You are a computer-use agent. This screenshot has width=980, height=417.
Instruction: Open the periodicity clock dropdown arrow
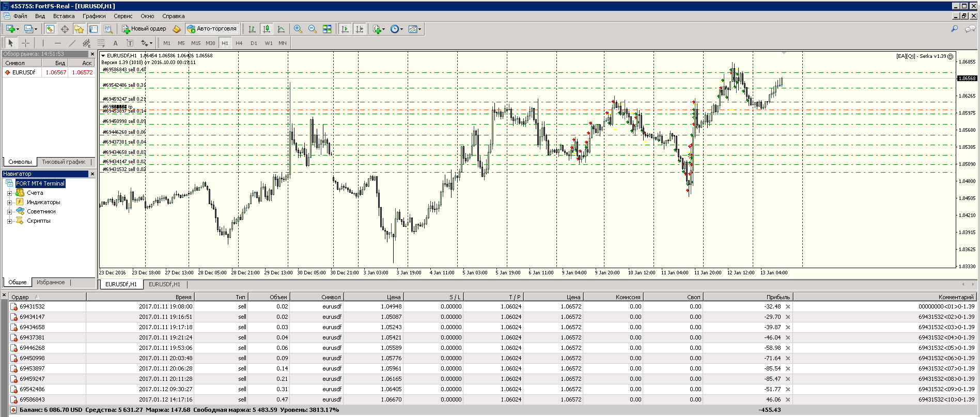click(401, 29)
